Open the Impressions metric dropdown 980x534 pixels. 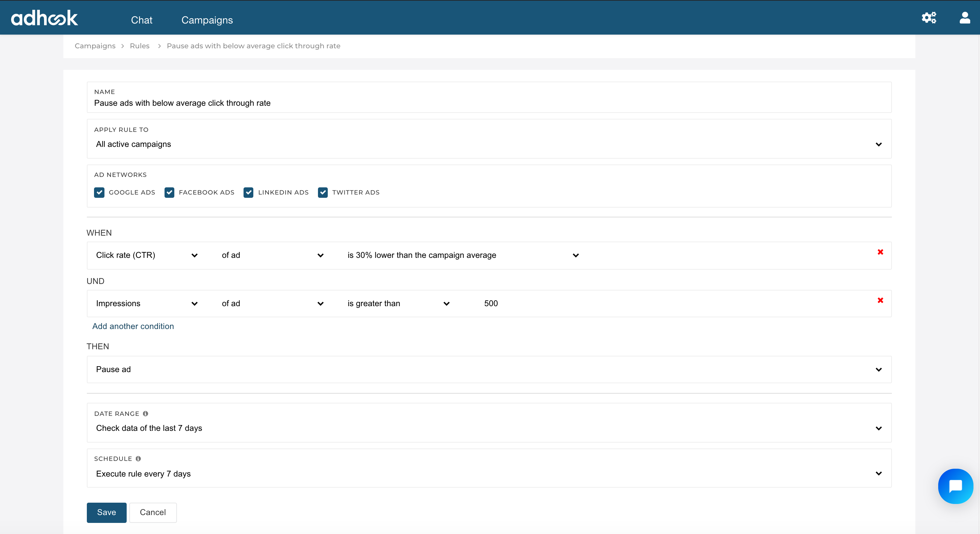pyautogui.click(x=147, y=304)
